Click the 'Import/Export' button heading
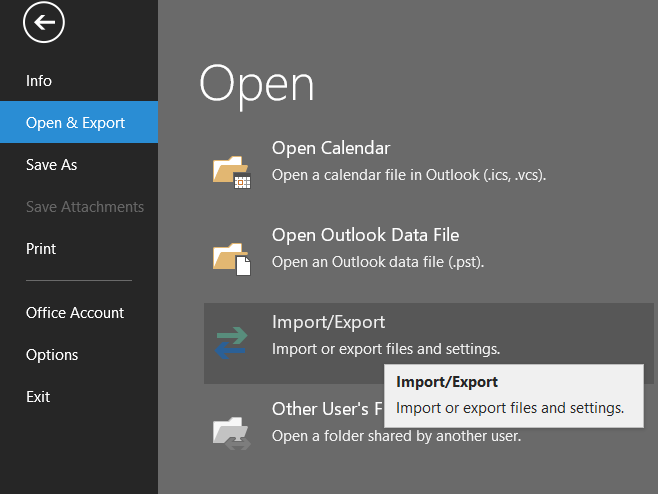The width and height of the screenshot is (658, 494). (x=328, y=322)
